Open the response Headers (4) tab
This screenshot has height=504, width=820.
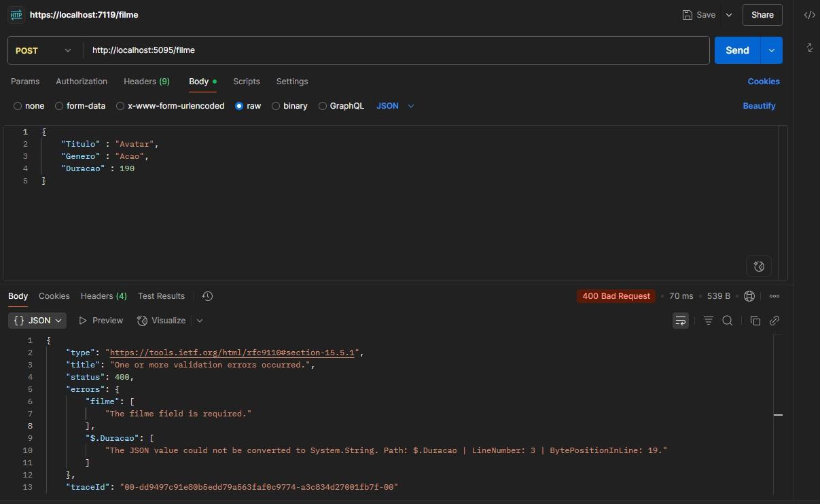coord(104,296)
